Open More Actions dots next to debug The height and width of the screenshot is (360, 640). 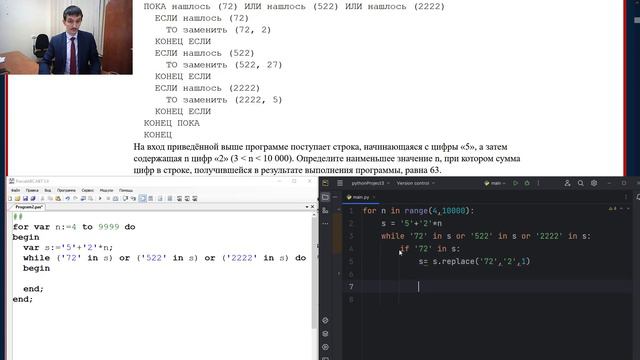pos(538,183)
